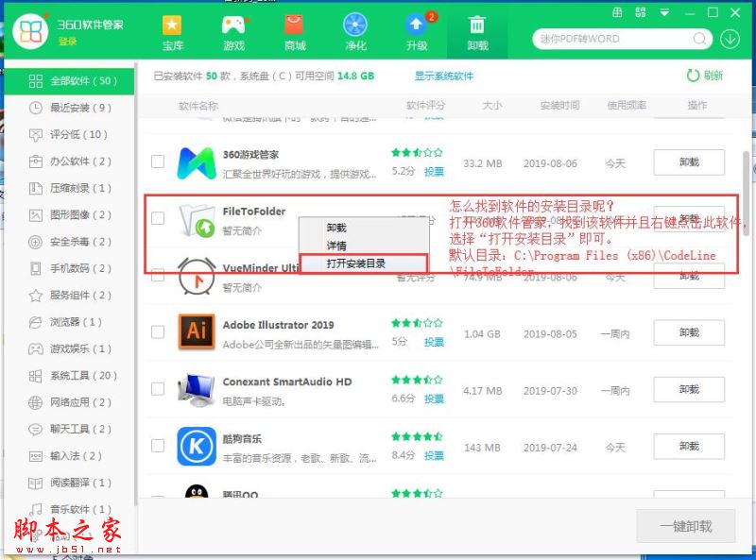The width and height of the screenshot is (756, 560).
Task: Open the download manager arrow icon
Action: pos(730,39)
